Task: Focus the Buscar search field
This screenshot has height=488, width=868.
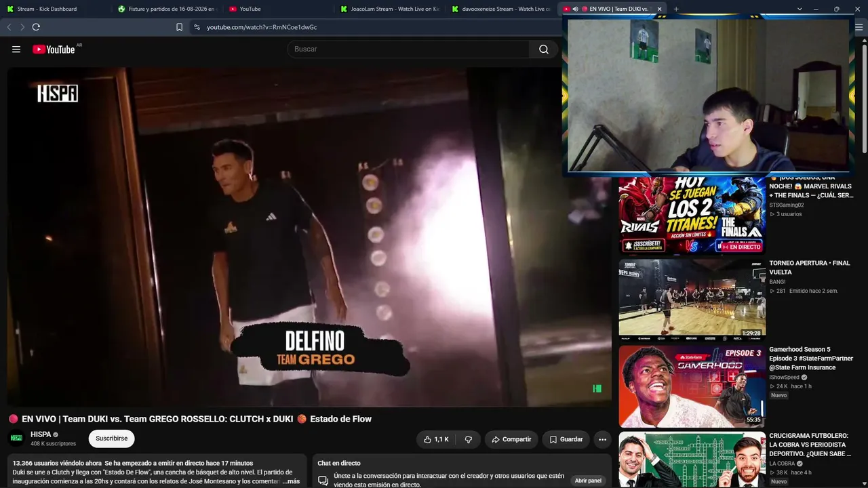Action: tap(408, 49)
